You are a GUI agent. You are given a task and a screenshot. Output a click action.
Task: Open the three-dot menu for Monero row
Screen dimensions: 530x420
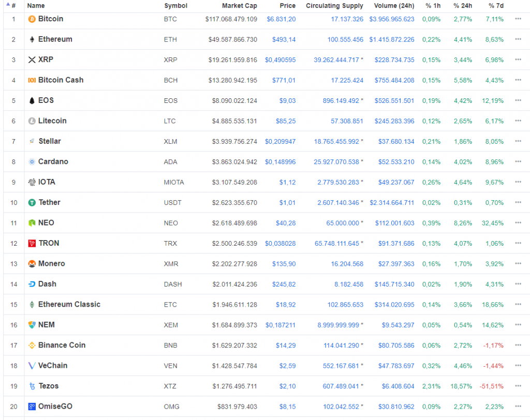point(518,264)
